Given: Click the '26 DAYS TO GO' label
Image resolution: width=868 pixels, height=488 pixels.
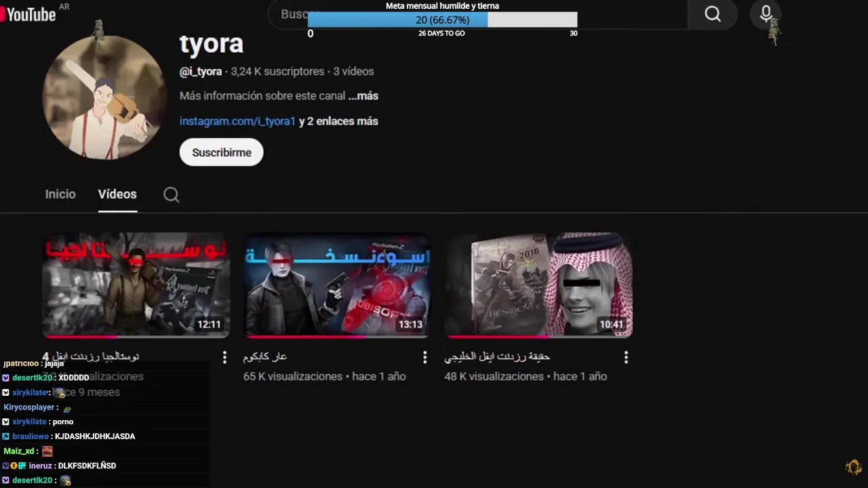Looking at the screenshot, I should pyautogui.click(x=441, y=33).
